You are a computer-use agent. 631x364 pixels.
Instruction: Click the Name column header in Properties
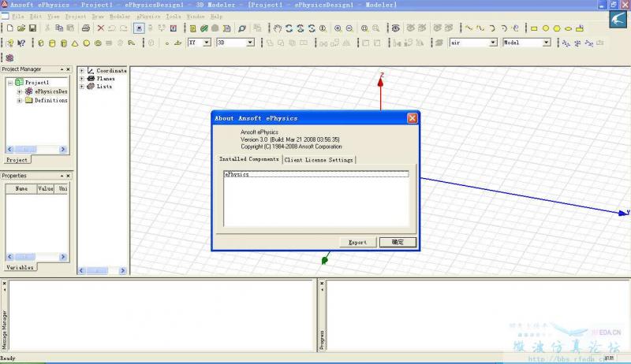(x=21, y=188)
